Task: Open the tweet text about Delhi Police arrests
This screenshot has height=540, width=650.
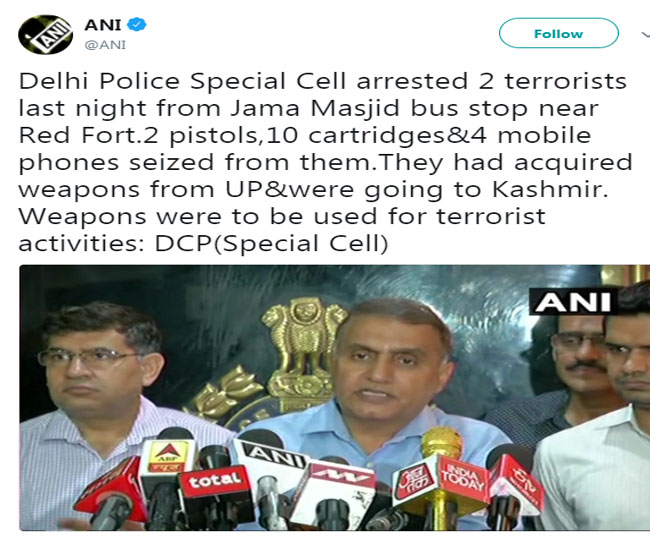Action: 325,162
